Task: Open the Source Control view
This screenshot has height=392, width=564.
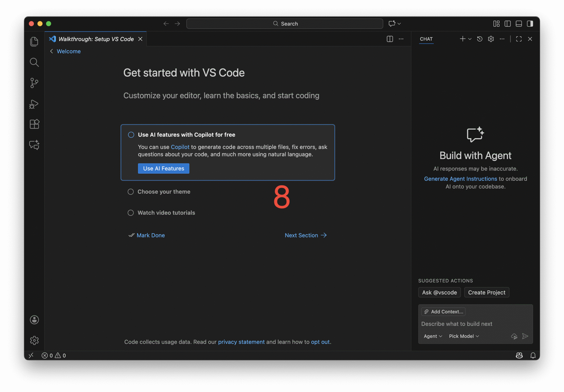Action: (34, 83)
